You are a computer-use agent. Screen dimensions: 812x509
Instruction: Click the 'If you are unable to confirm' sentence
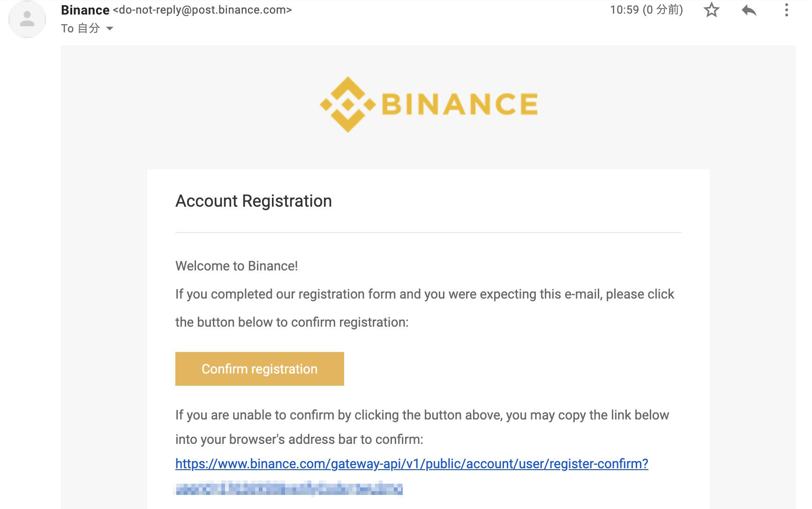422,415
